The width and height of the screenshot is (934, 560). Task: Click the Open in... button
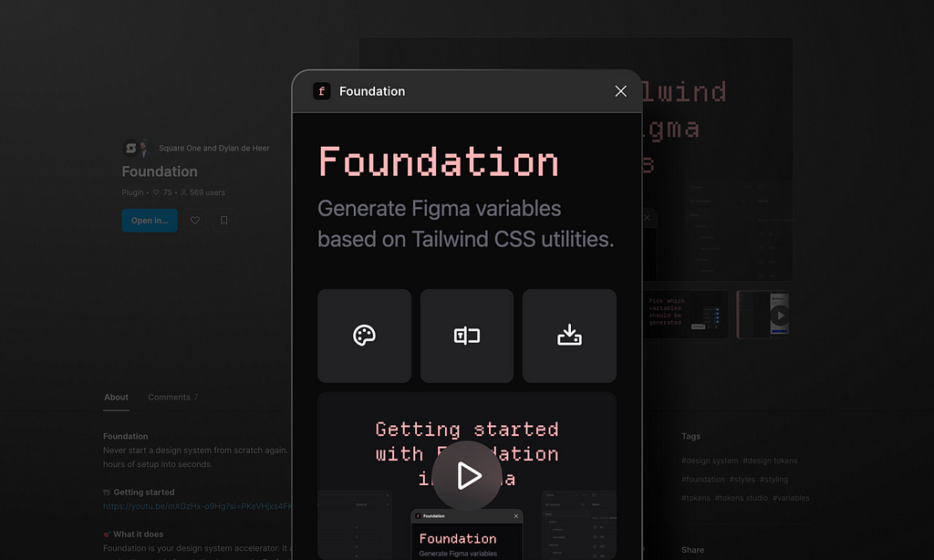tap(150, 221)
